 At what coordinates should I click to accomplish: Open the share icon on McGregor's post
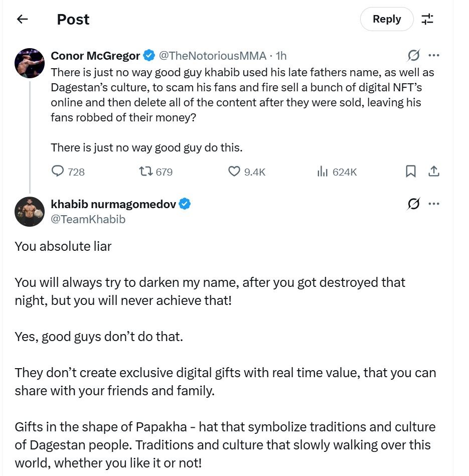coord(434,171)
